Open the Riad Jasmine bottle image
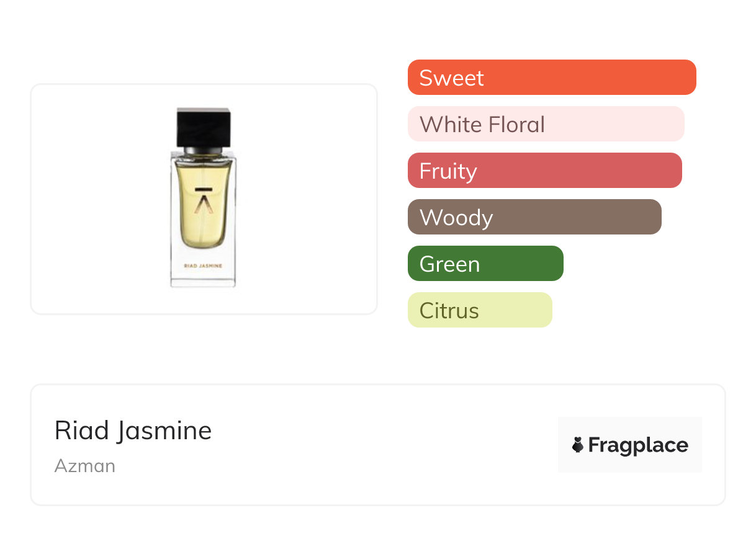Viewport: 756px width, 536px height. (204, 199)
